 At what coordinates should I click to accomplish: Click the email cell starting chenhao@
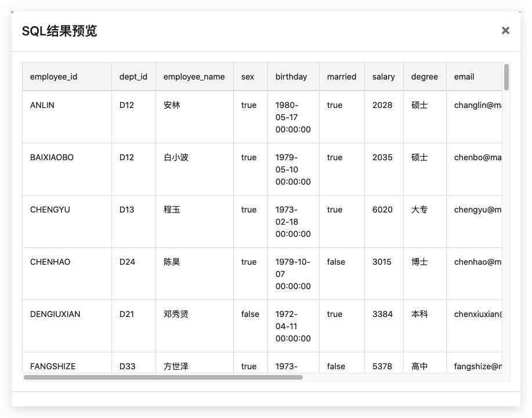tap(475, 274)
